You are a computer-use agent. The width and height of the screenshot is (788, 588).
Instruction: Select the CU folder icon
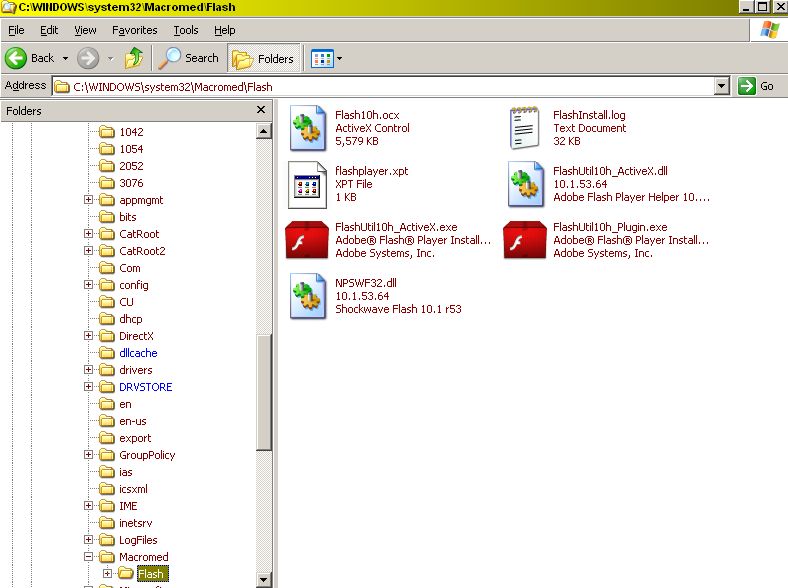[107, 302]
